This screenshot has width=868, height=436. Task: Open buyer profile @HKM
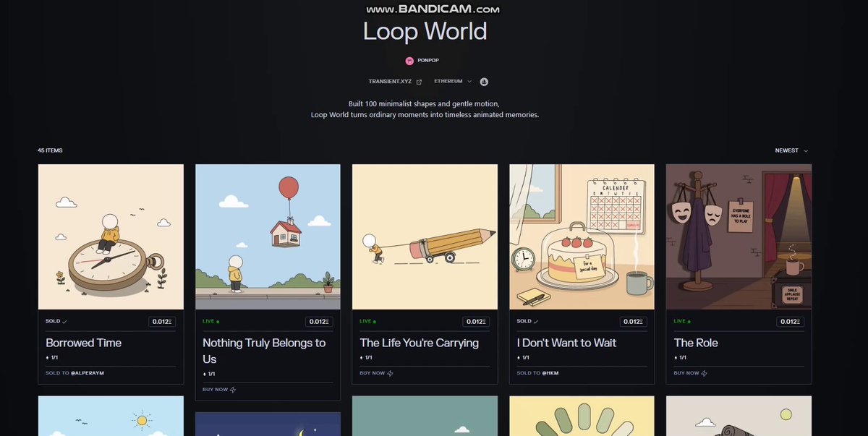point(550,373)
